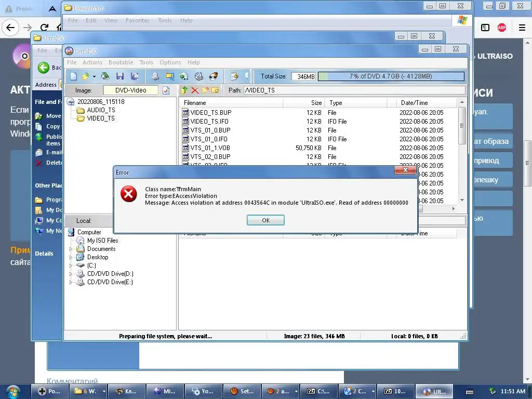Open the browser's hamburger menu
532x399 pixels.
click(522, 28)
